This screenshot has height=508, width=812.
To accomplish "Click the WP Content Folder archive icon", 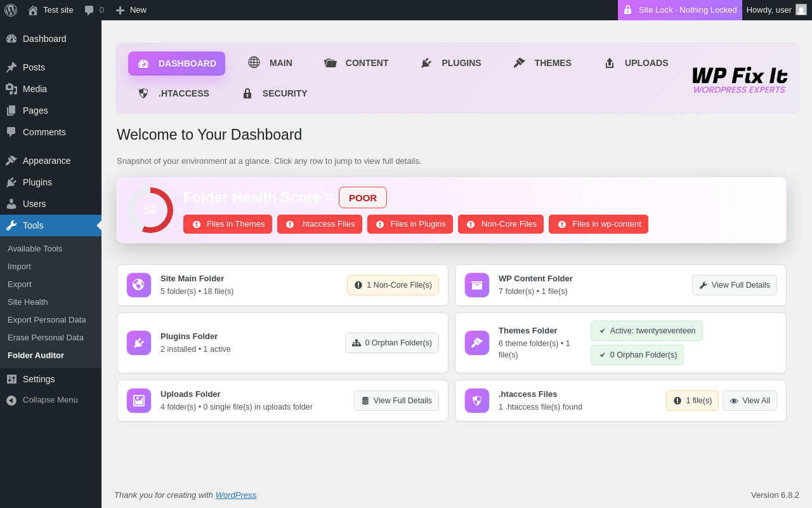I will [x=477, y=285].
